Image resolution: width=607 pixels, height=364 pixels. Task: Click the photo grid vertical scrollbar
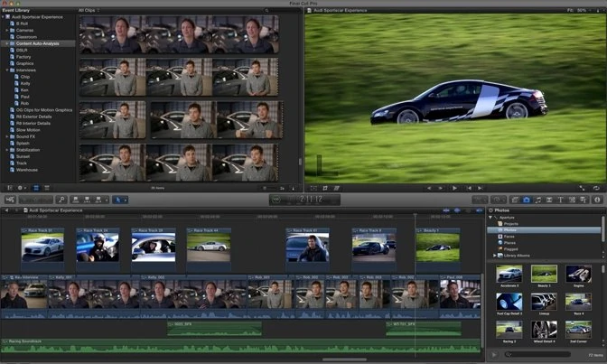[603, 268]
